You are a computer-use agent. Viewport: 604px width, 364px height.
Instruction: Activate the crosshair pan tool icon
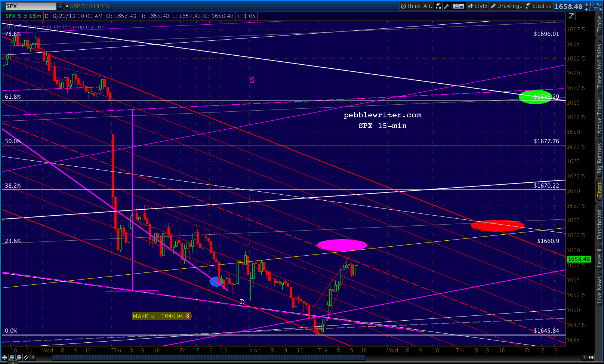5,358
